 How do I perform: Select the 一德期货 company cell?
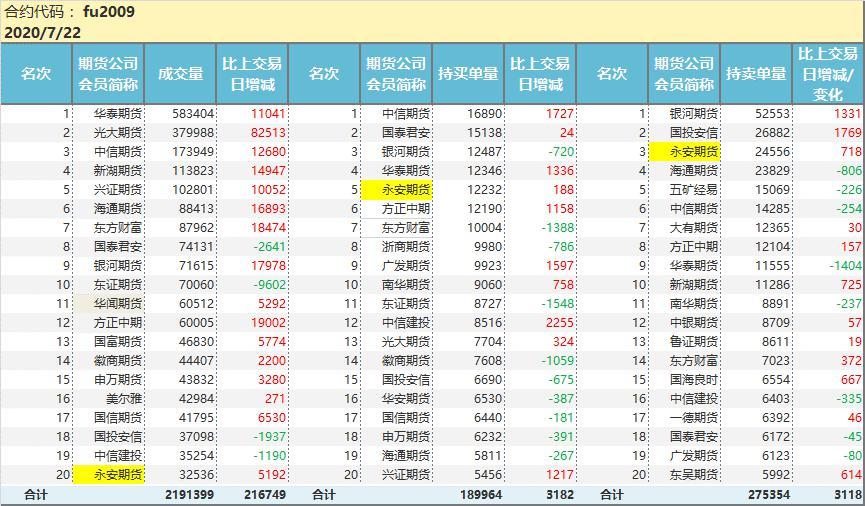(x=693, y=418)
